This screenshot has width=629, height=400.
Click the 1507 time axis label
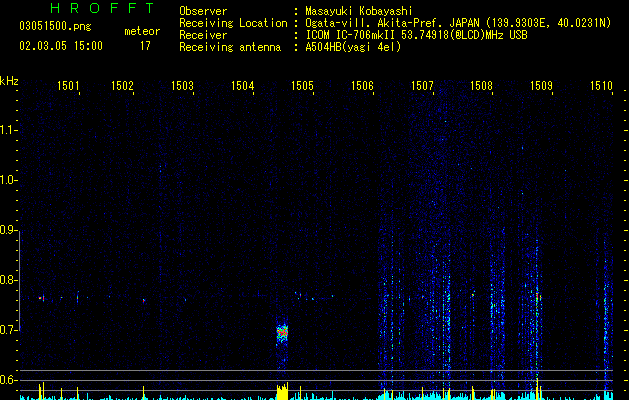(422, 85)
